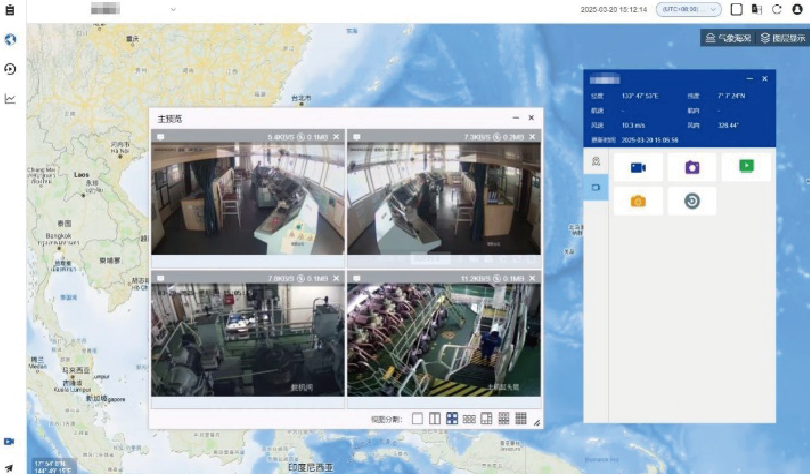The height and width of the screenshot is (474, 810).
Task: Select the single-view split layout
Action: pos(418,419)
